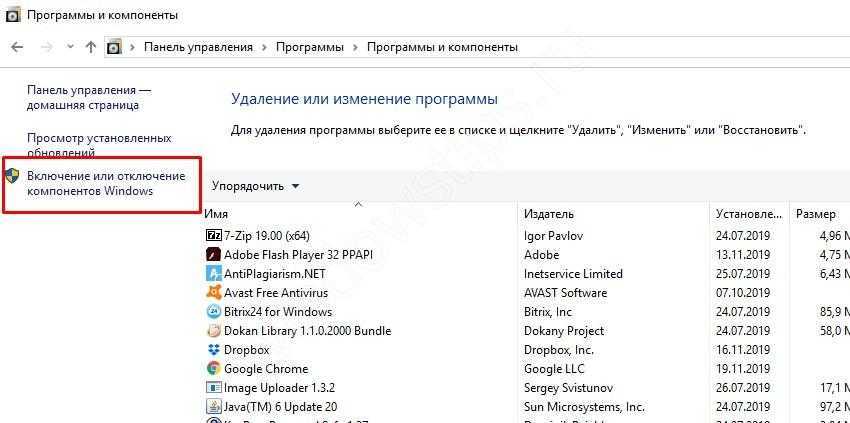The height and width of the screenshot is (423, 850).
Task: Click publisher Sun Microsystems, Inc. cell
Action: (x=583, y=406)
